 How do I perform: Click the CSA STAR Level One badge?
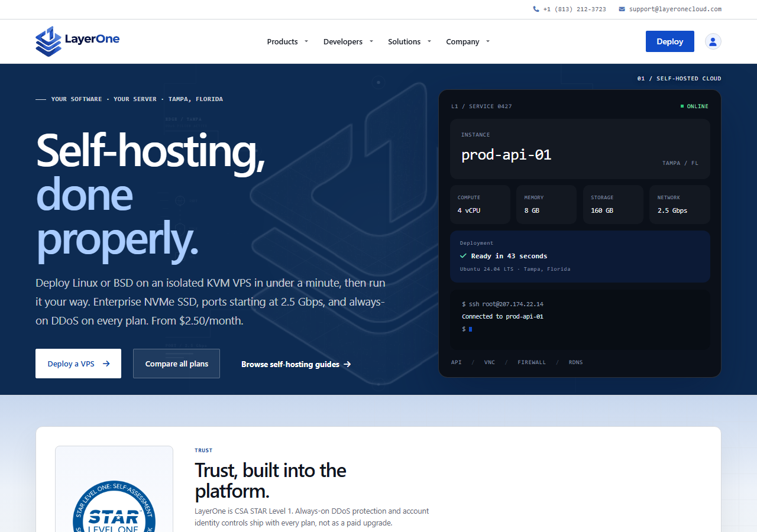(114, 505)
